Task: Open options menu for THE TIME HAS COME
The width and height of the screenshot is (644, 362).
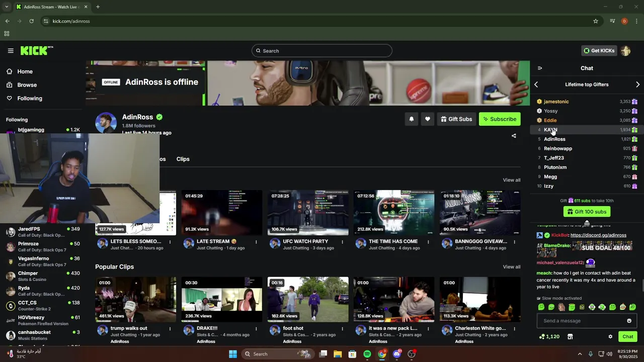Action: 428,242
